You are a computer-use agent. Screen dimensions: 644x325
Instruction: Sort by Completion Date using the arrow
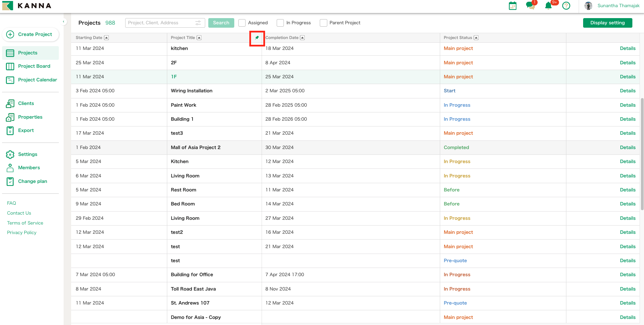(x=302, y=37)
